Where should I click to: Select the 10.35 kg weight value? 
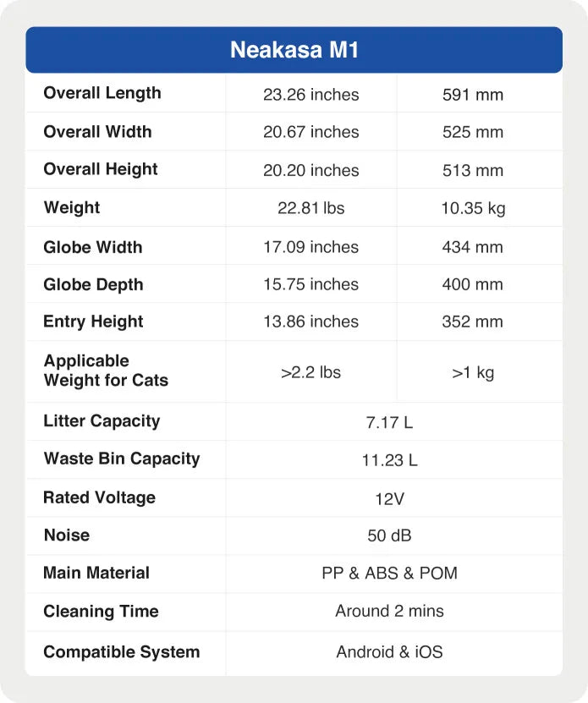pyautogui.click(x=472, y=208)
